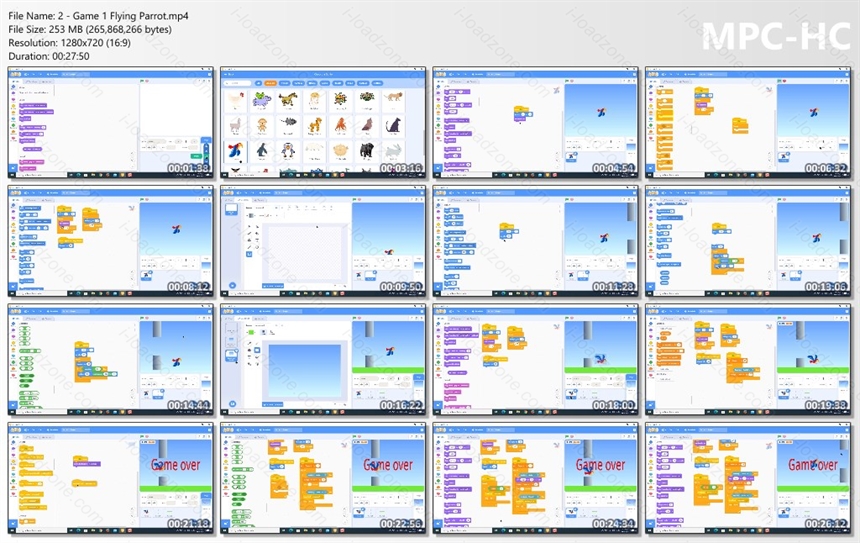Click the sprite search field in the 00:03:16 frame
The height and width of the screenshot is (543, 860).
(237, 83)
